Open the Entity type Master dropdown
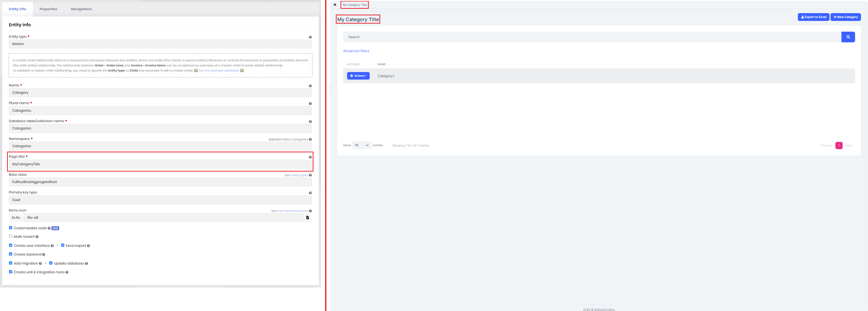 (x=160, y=44)
